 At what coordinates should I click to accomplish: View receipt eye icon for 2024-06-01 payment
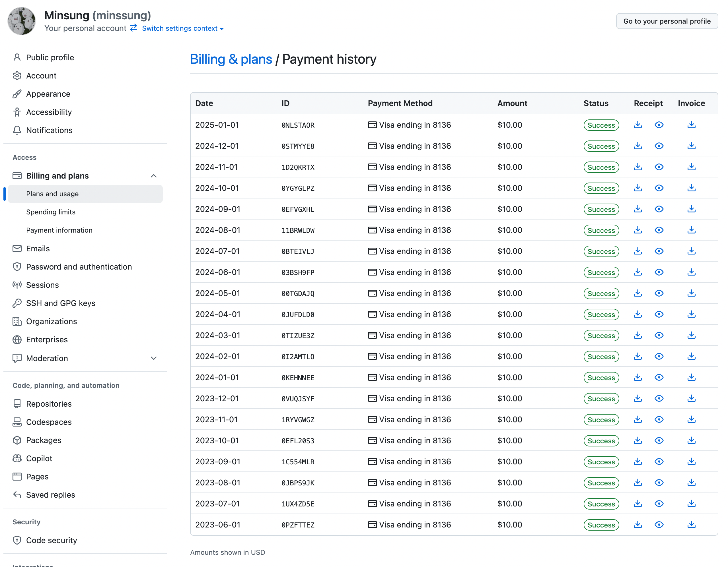659,272
